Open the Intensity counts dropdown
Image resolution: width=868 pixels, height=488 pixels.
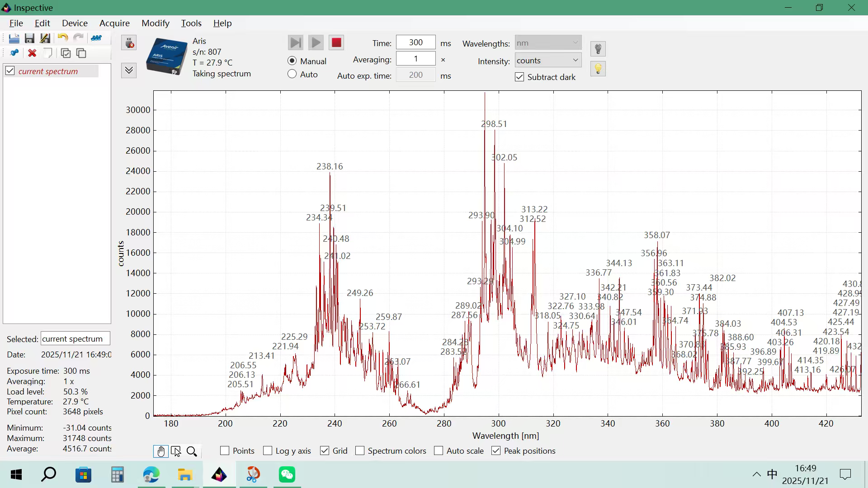(x=548, y=60)
